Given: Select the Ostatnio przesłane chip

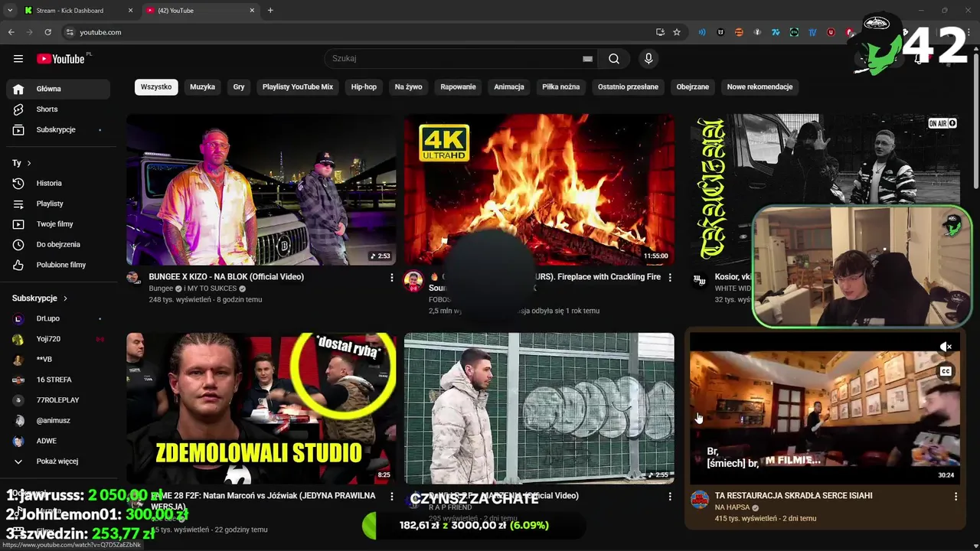Looking at the screenshot, I should (628, 87).
